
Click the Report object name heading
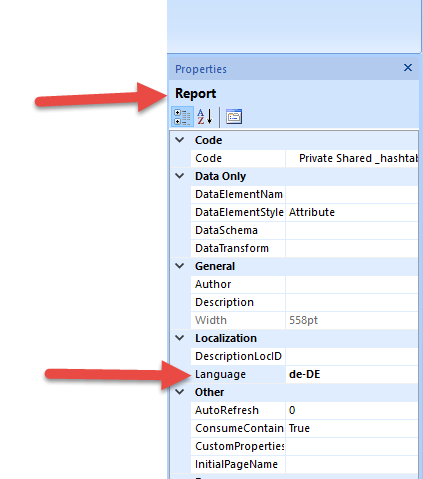tap(196, 94)
